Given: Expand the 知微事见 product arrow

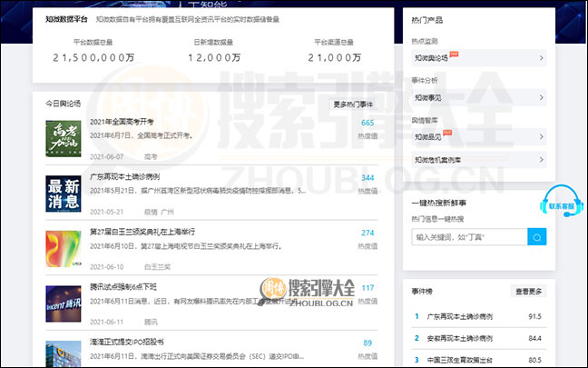Looking at the screenshot, I should click(x=541, y=97).
